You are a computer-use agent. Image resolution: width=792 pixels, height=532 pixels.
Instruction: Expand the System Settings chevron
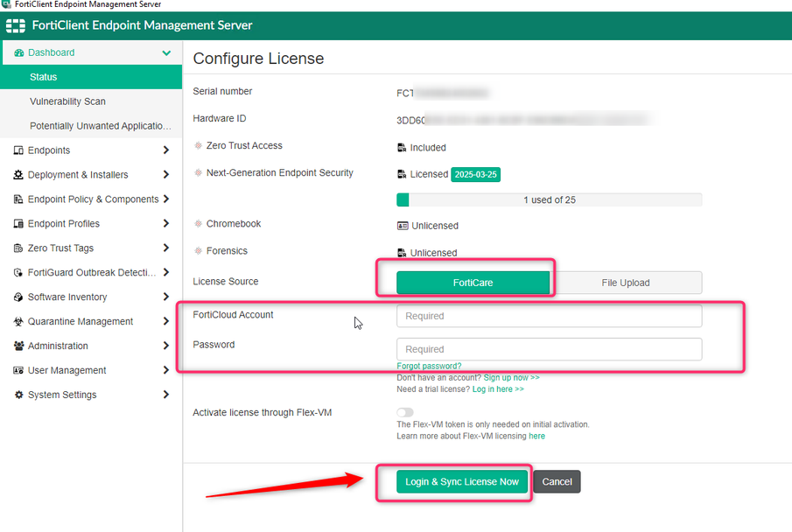point(166,395)
